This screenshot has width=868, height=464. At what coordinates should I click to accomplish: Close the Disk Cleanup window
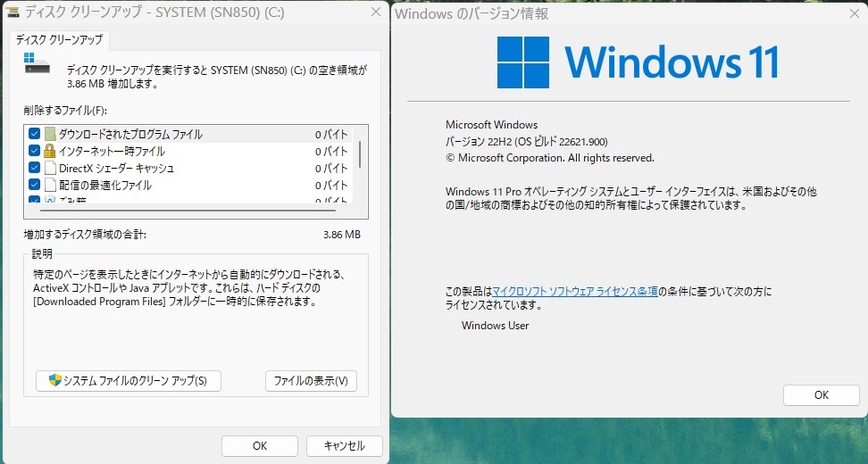376,12
